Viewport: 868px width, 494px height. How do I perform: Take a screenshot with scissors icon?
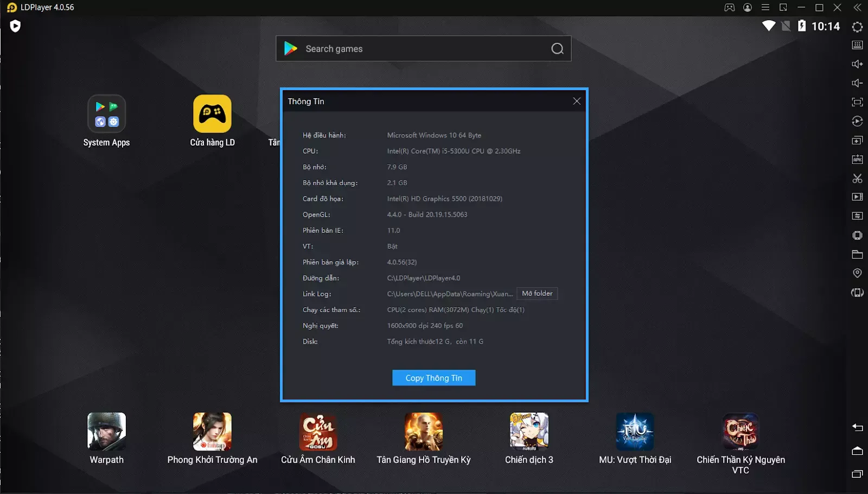point(857,178)
